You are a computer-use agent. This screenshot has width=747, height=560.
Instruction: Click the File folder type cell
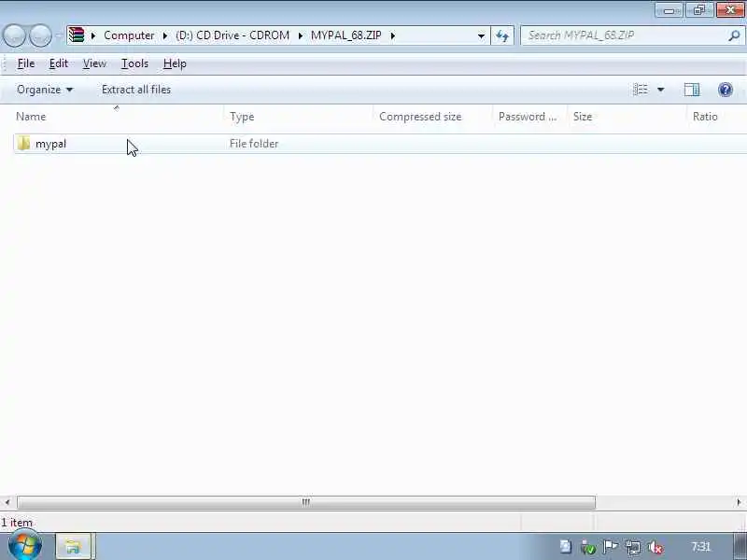click(x=254, y=144)
